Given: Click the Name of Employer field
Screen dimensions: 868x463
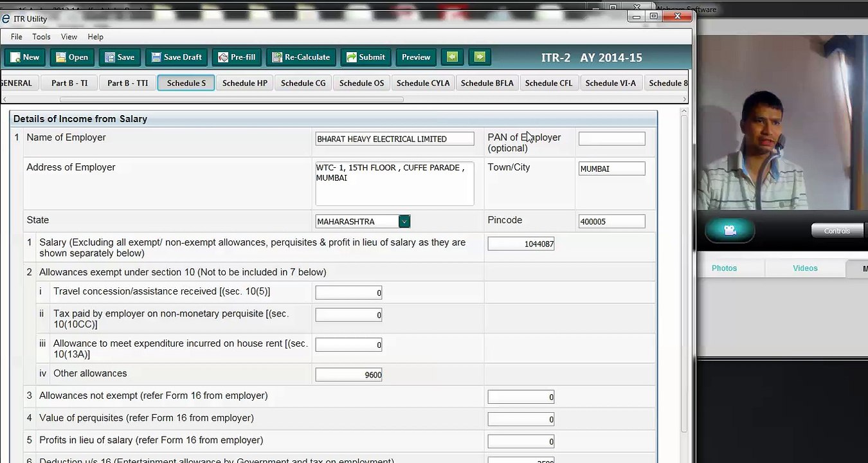Looking at the screenshot, I should coord(394,139).
